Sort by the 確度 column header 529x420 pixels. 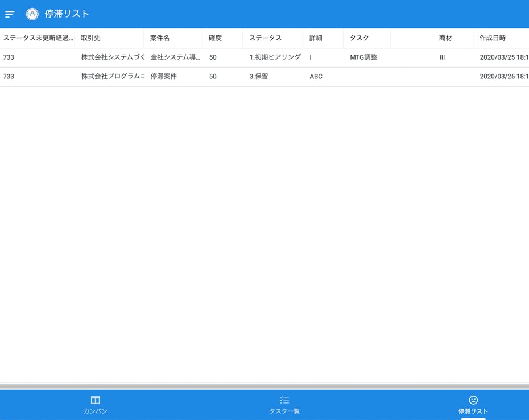214,38
